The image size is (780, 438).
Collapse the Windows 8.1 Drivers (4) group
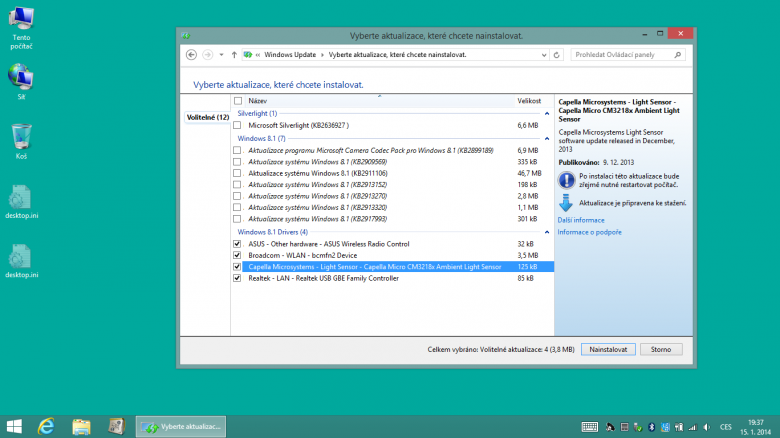[x=547, y=232]
